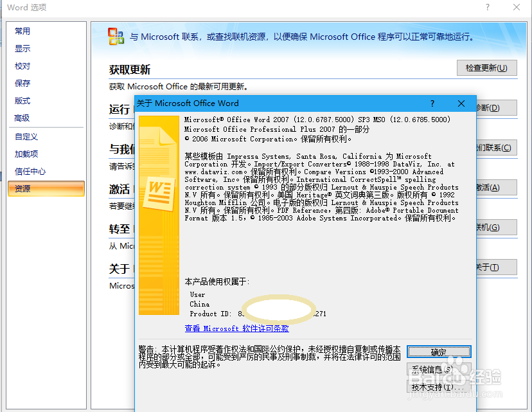Click the 2006 Microsoft Corporation copyright line
This screenshot has height=412, width=532.
tap(268, 139)
